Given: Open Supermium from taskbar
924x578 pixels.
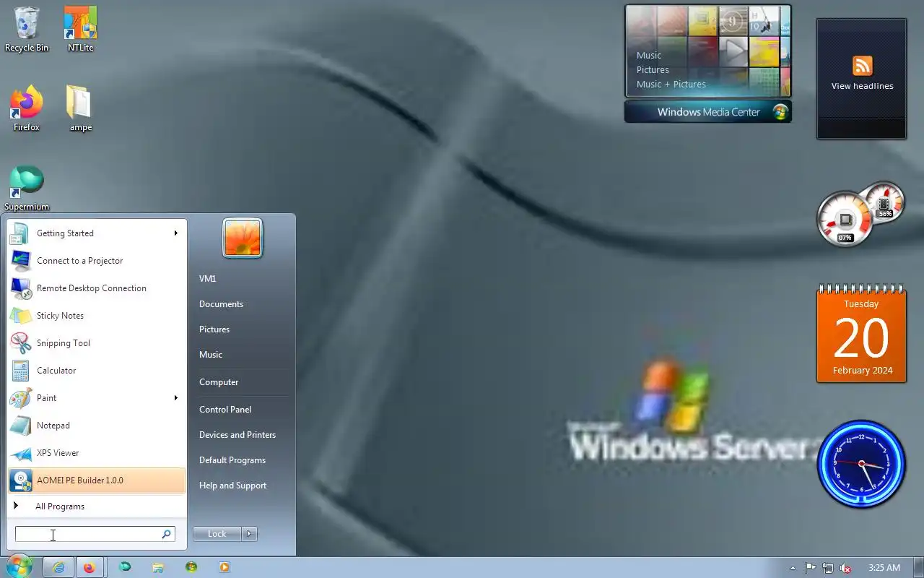Looking at the screenshot, I should coord(125,568).
